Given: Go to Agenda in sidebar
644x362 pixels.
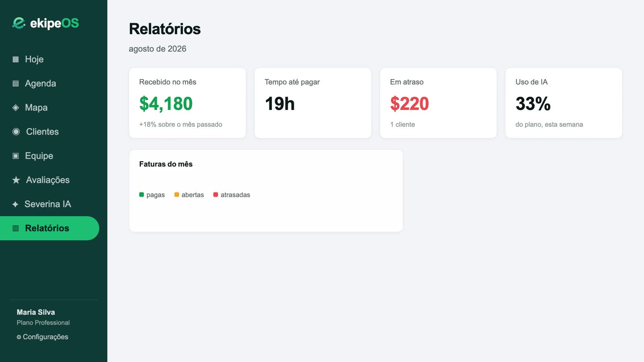Looking at the screenshot, I should (50, 83).
